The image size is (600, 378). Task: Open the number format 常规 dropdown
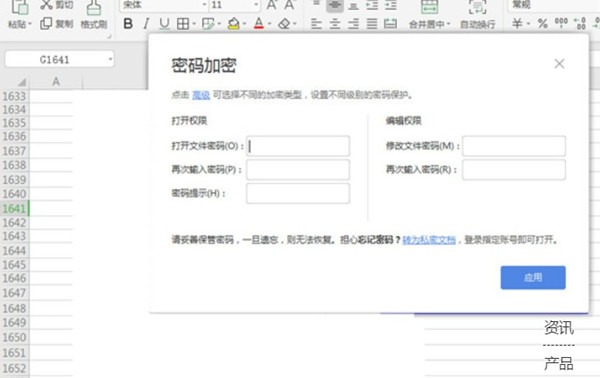[x=553, y=5]
